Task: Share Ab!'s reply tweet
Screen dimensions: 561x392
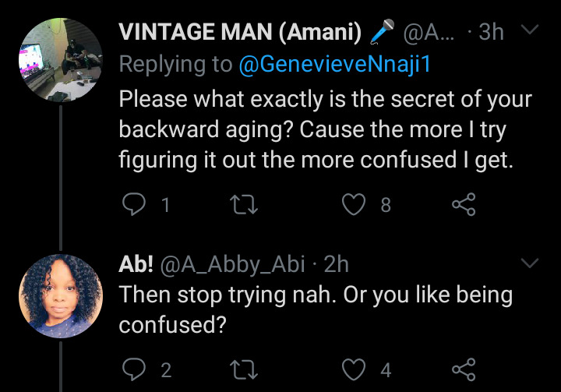Action: tap(464, 368)
